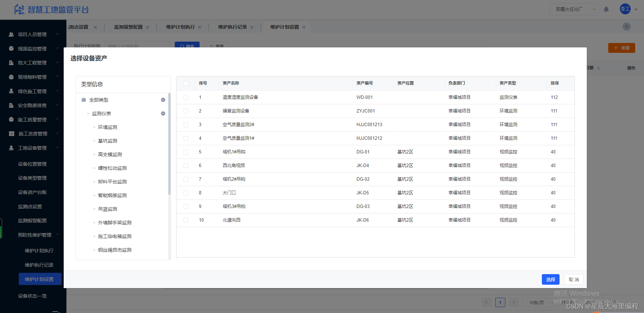Confirm with the 选择 button
Viewport: 644px width, 313px height.
coord(551,280)
